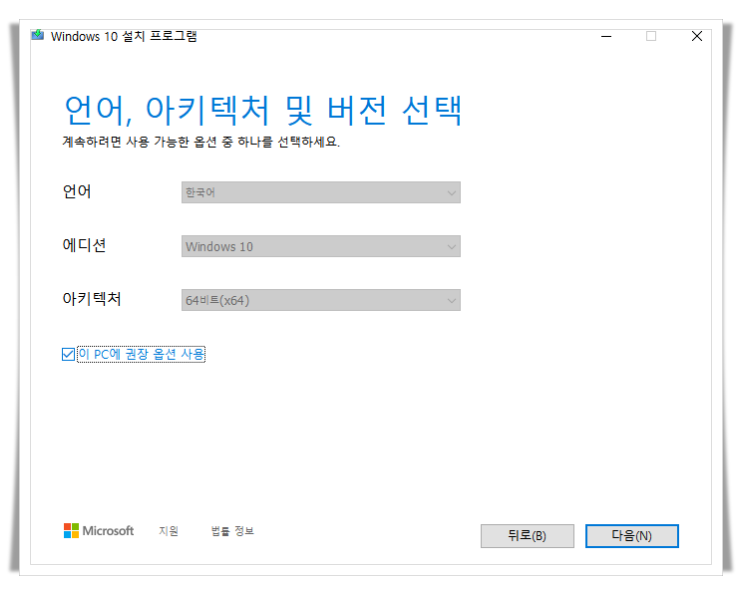The height and width of the screenshot is (595, 742).
Task: Click the heading '언어, 아키텍처 및 버전 선택'
Action: [x=263, y=110]
